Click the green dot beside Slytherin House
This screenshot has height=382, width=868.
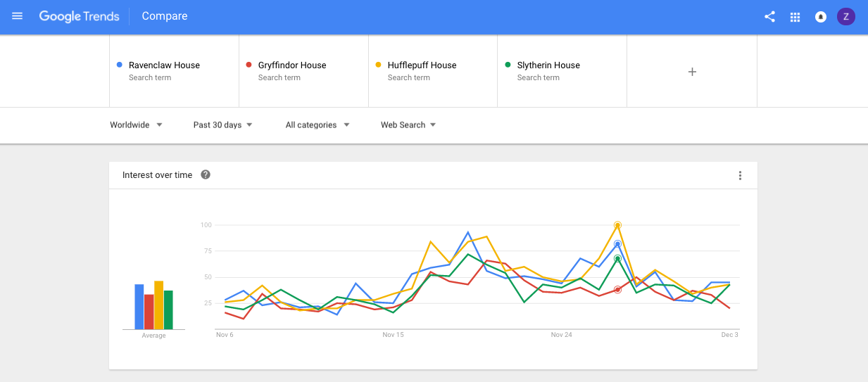(508, 65)
